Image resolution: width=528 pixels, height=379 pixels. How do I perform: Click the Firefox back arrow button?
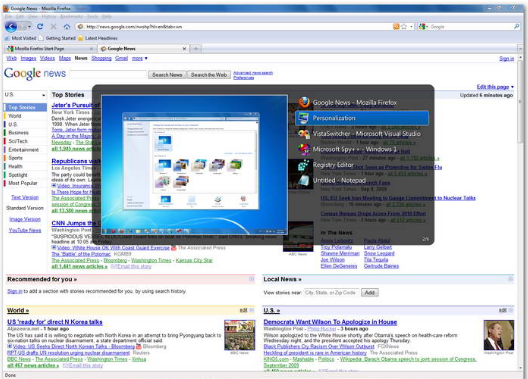pos(11,27)
